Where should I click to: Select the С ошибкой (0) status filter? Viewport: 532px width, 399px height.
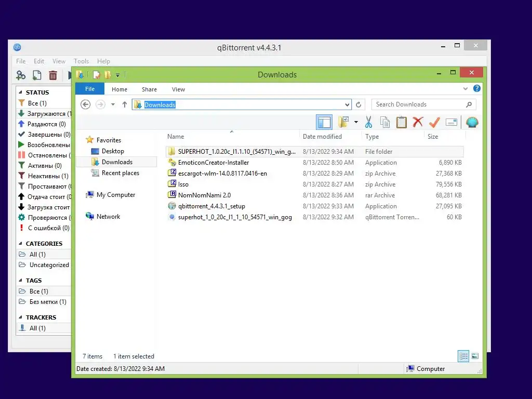coord(44,228)
